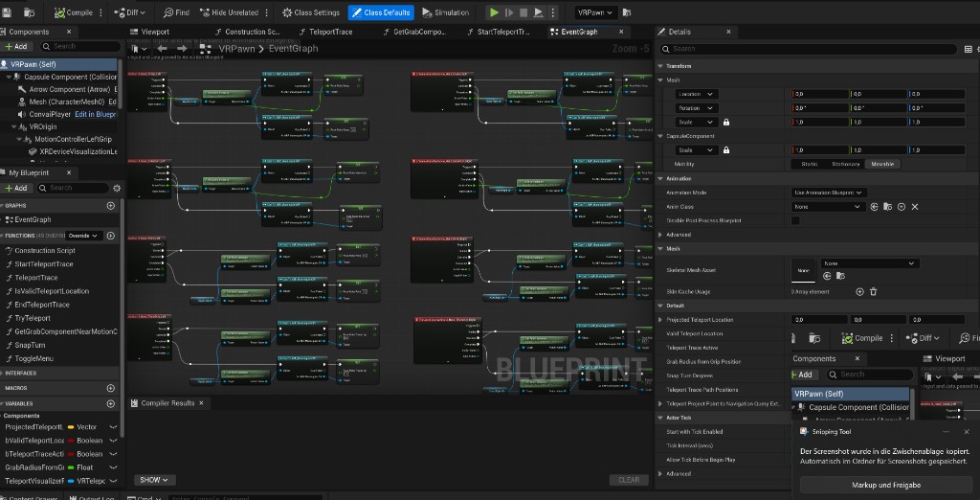The image size is (980, 500).
Task: Open Class Settings from the toolbar
Action: (311, 12)
